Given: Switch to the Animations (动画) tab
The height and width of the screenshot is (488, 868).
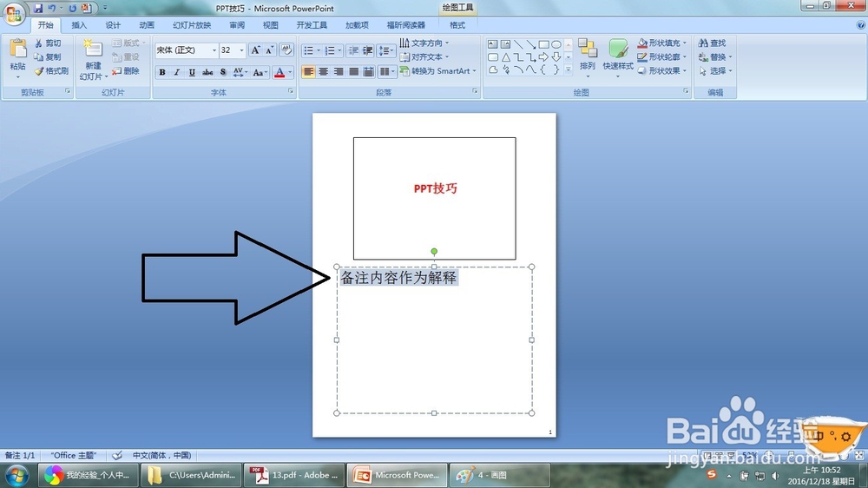Looking at the screenshot, I should (147, 25).
